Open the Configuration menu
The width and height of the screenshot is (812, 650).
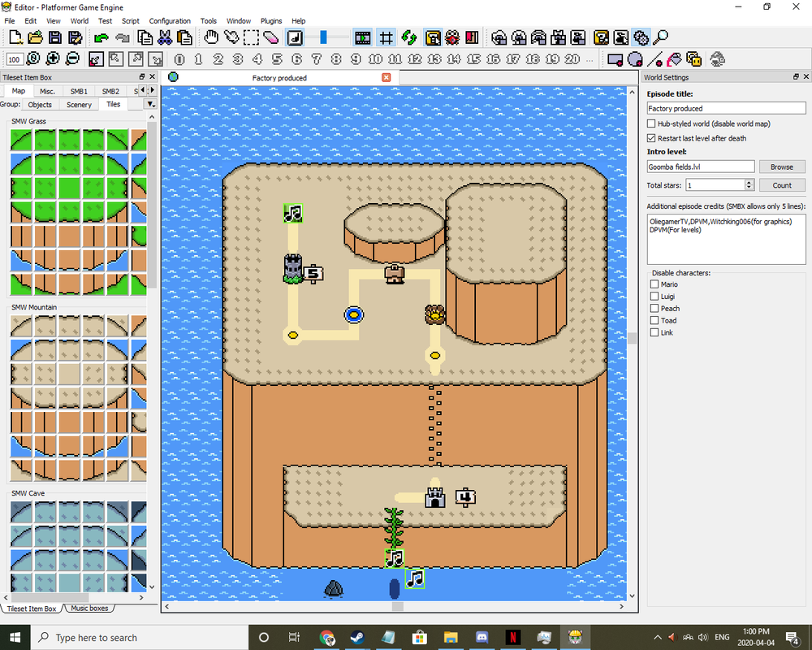pos(170,21)
